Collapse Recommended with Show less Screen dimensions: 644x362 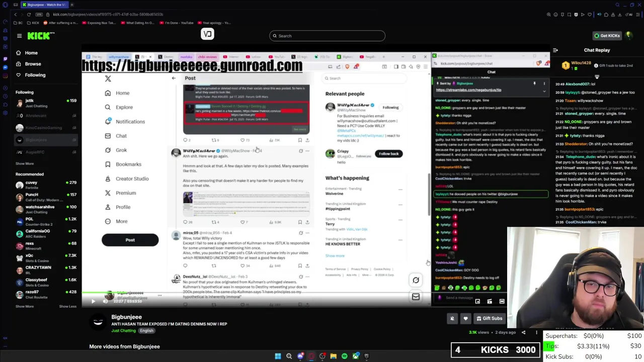point(68,306)
